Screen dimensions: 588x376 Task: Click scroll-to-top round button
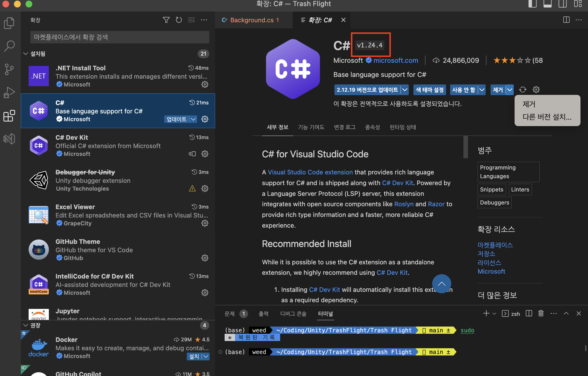pyautogui.click(x=441, y=284)
